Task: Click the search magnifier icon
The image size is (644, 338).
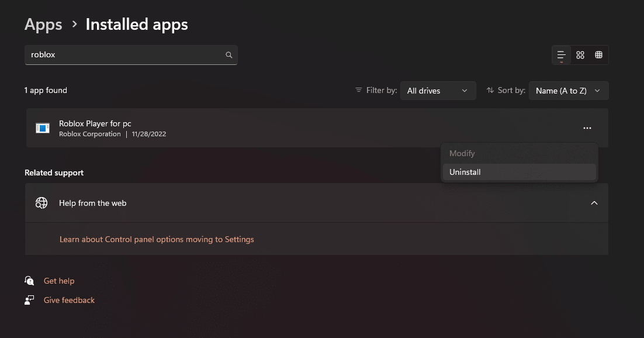Action: pos(228,55)
